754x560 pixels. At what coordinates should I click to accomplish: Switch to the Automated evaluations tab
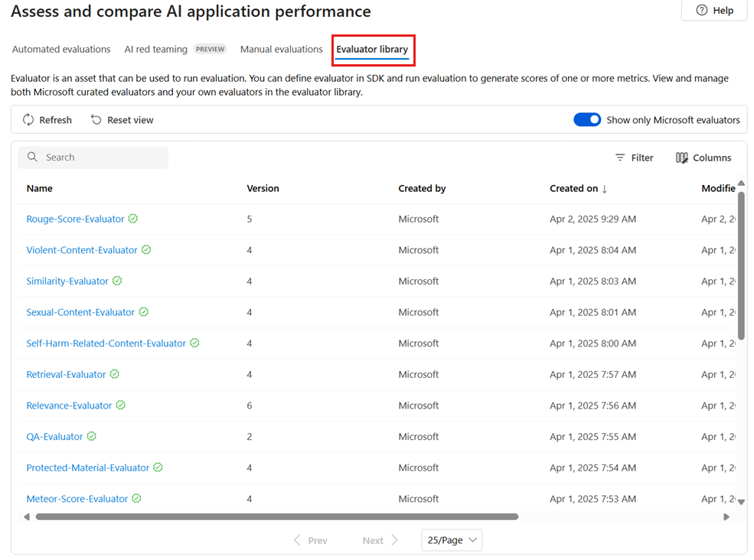click(x=61, y=49)
